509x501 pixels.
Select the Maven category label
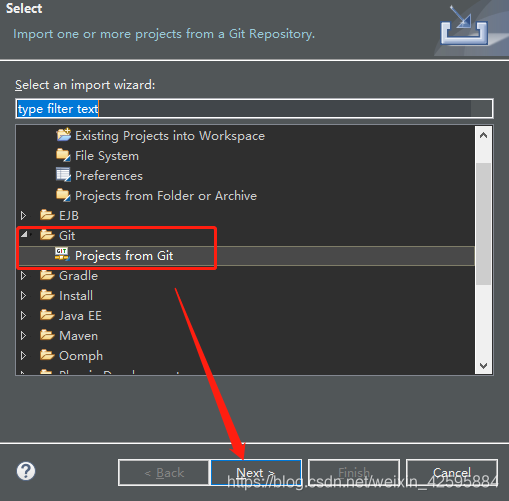tap(78, 336)
